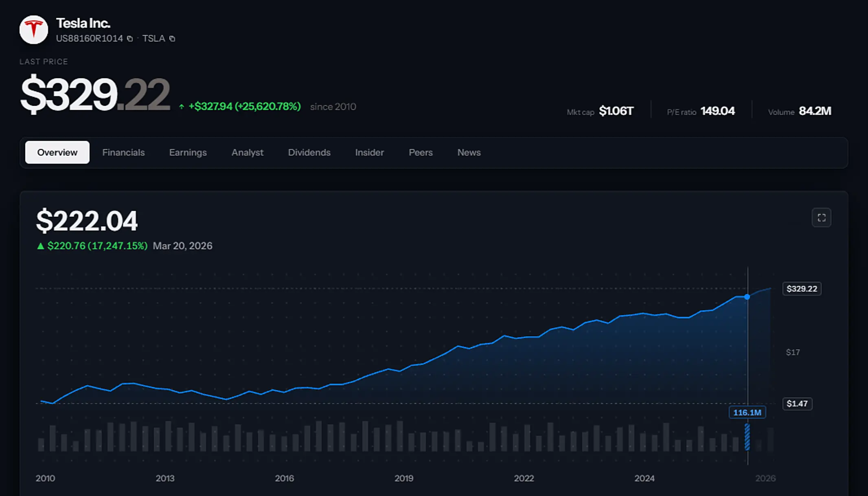Click the +$327.94 (+25,620.78%) change text
Viewport: 868px width, 496px height.
[244, 106]
